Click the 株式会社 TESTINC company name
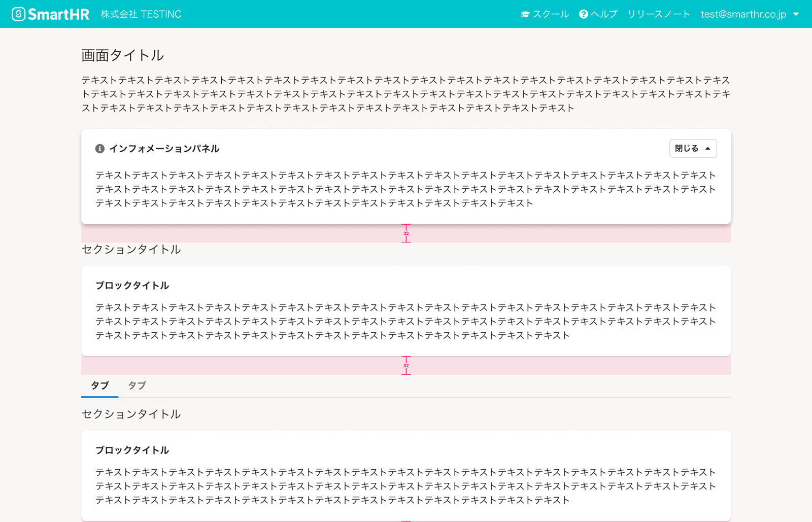This screenshot has width=812, height=522. [141, 14]
